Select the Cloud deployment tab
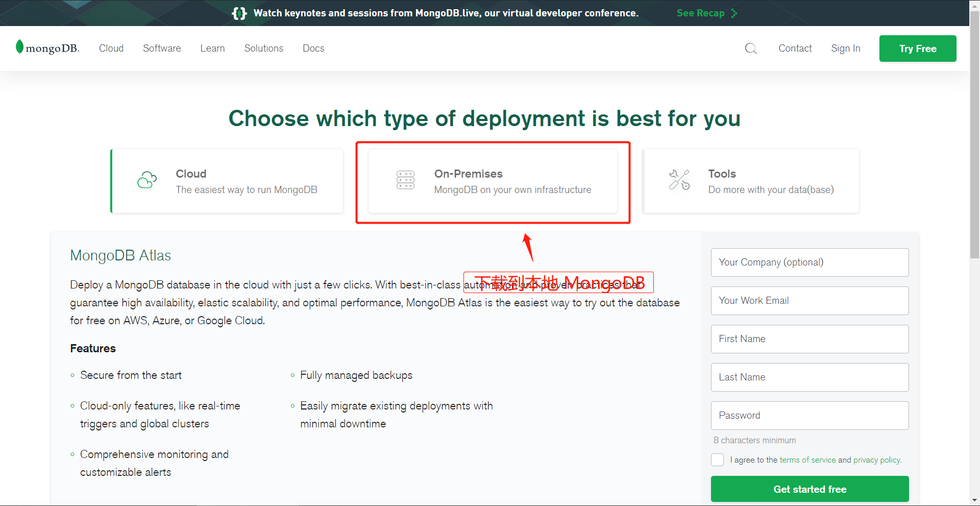The width and height of the screenshot is (980, 506). (227, 181)
